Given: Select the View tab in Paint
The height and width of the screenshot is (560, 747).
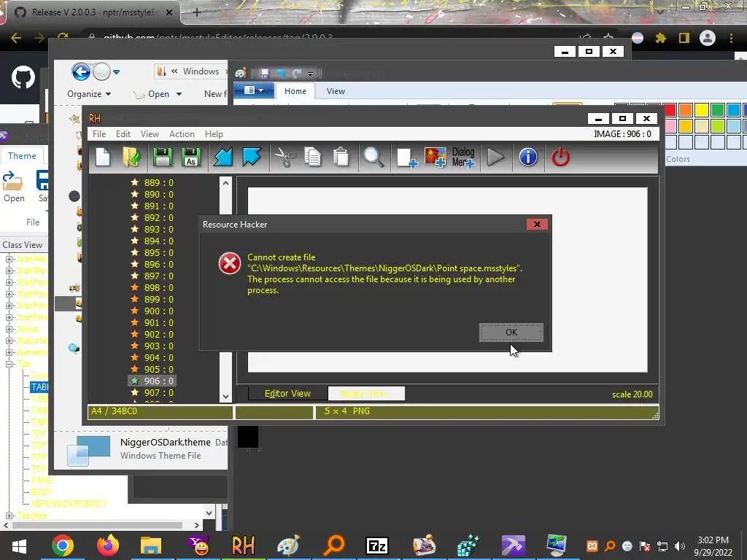Looking at the screenshot, I should (x=336, y=91).
